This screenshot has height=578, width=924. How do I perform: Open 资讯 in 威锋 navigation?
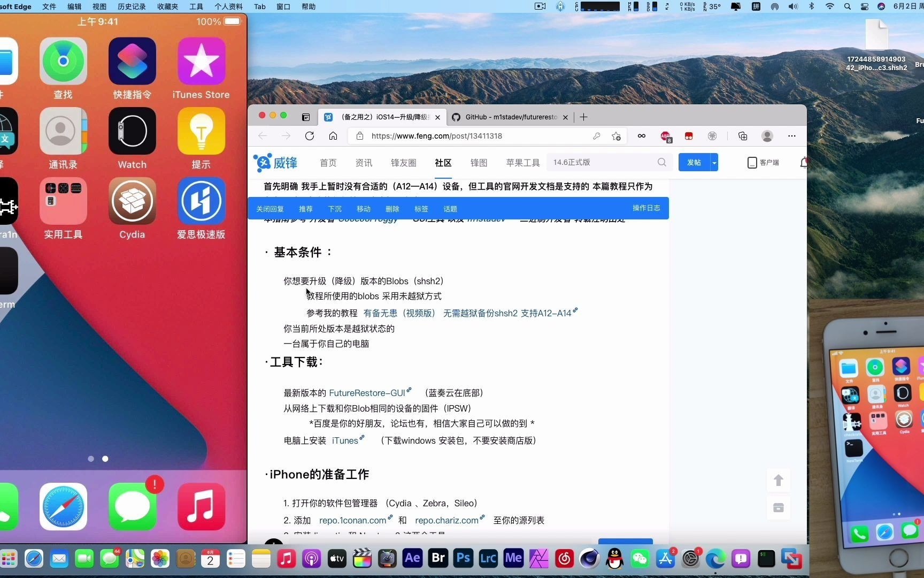[x=364, y=163]
